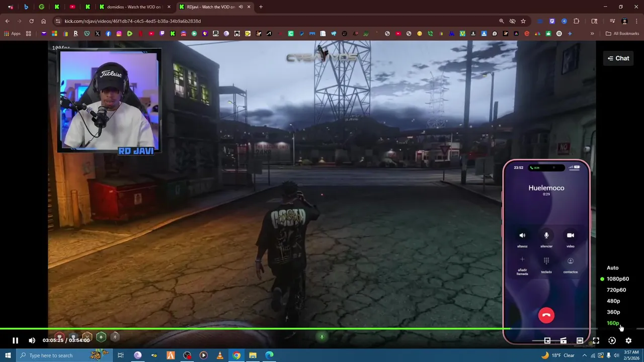
Task: Open clock and date flyout
Action: coord(631,355)
